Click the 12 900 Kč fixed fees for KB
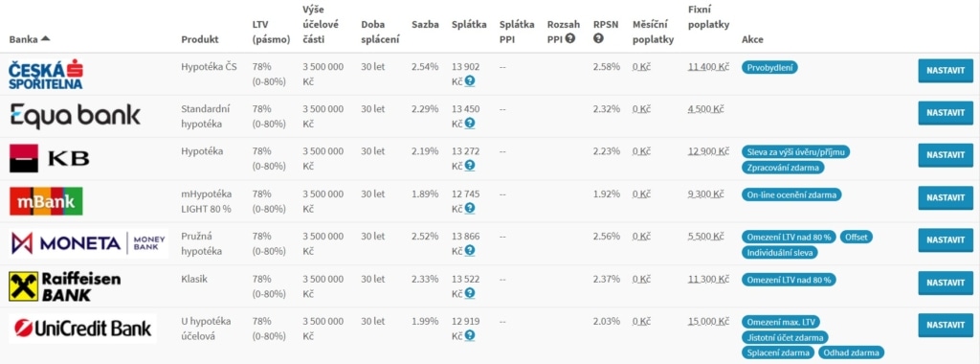980x364 pixels. coord(708,151)
